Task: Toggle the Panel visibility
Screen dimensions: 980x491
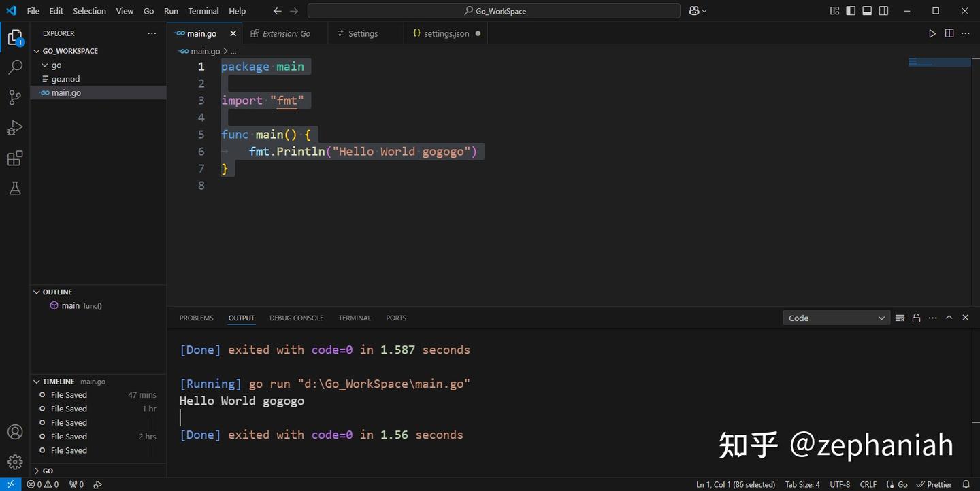Action: (866, 11)
